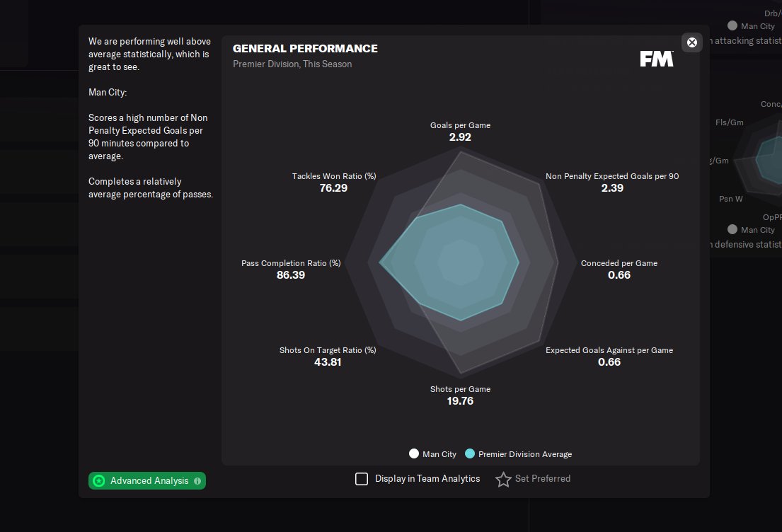Viewport: 782px width, 532px height.
Task: Select Expected Goals Against per Game label
Action: [x=609, y=350]
